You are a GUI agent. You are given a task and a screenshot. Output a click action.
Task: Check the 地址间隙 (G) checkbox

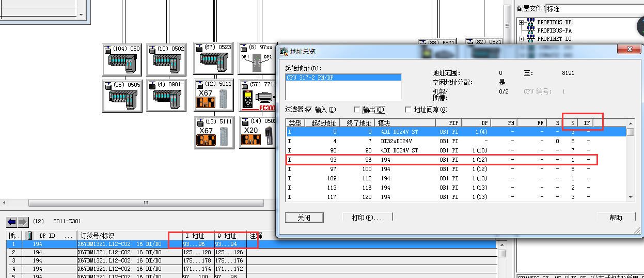tap(408, 110)
